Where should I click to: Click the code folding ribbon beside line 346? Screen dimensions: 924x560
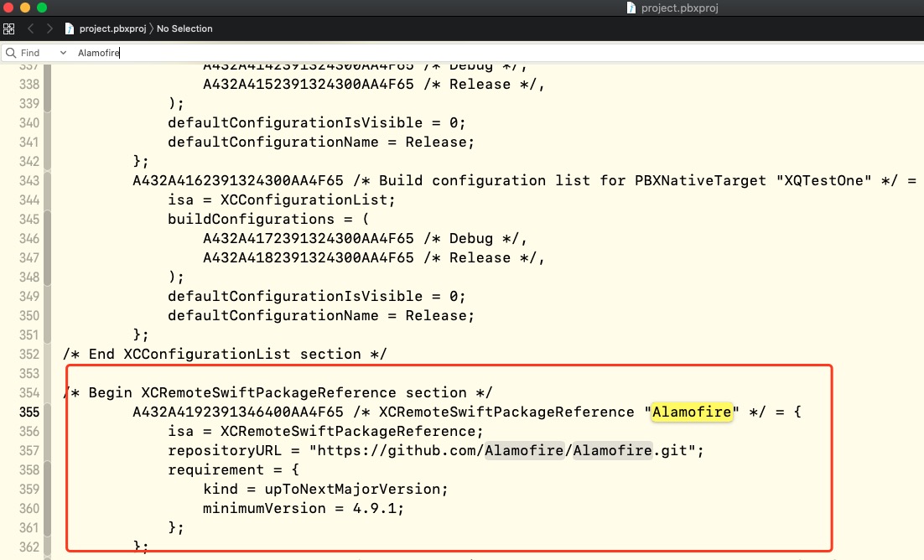pyautogui.click(x=47, y=238)
